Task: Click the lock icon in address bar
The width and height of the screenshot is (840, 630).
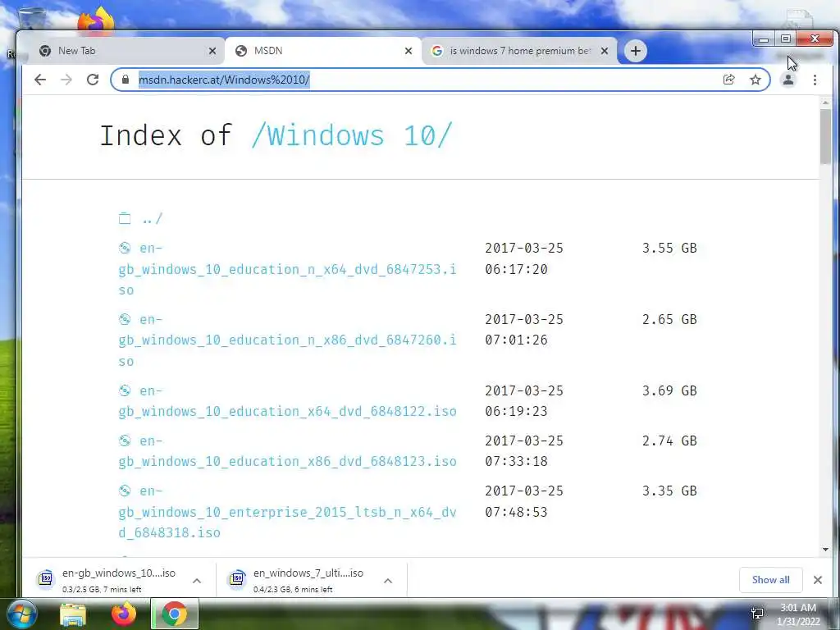Action: [x=126, y=80]
